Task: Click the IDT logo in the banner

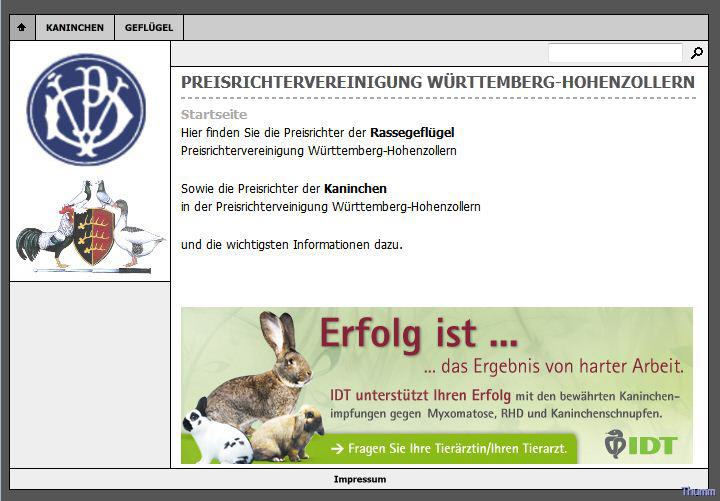Action: [641, 444]
